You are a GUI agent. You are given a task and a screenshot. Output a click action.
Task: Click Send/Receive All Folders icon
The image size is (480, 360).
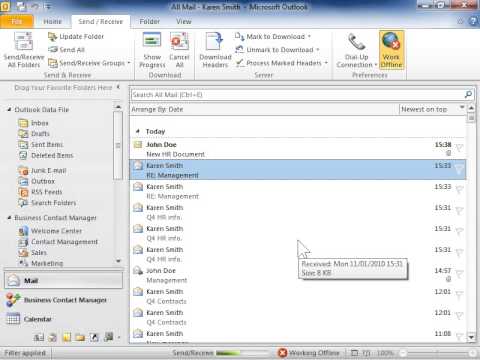click(x=23, y=42)
